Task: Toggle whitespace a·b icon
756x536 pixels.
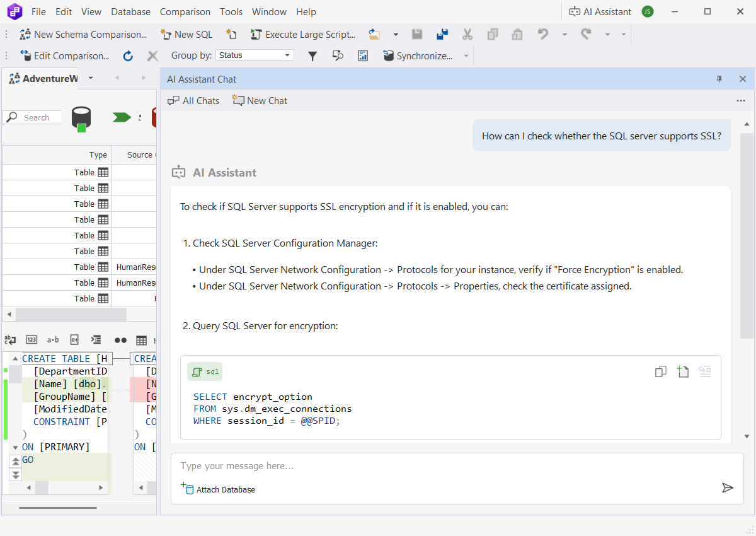Action: 53,340
